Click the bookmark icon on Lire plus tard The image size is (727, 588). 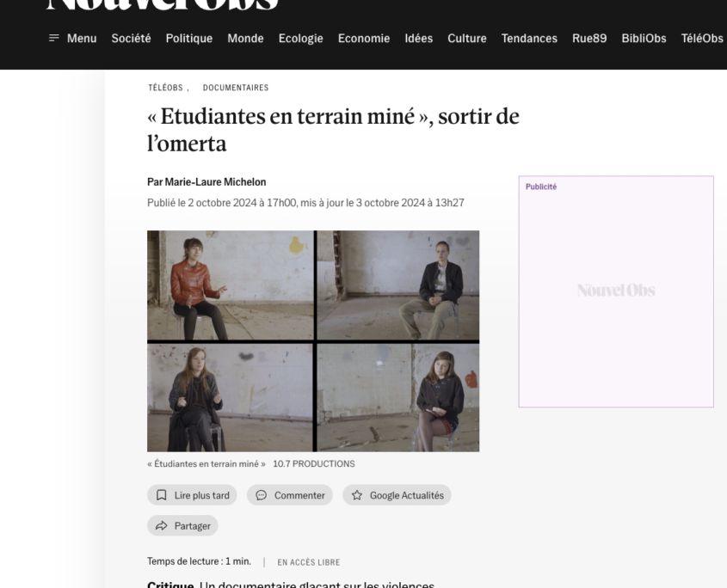coord(162,495)
